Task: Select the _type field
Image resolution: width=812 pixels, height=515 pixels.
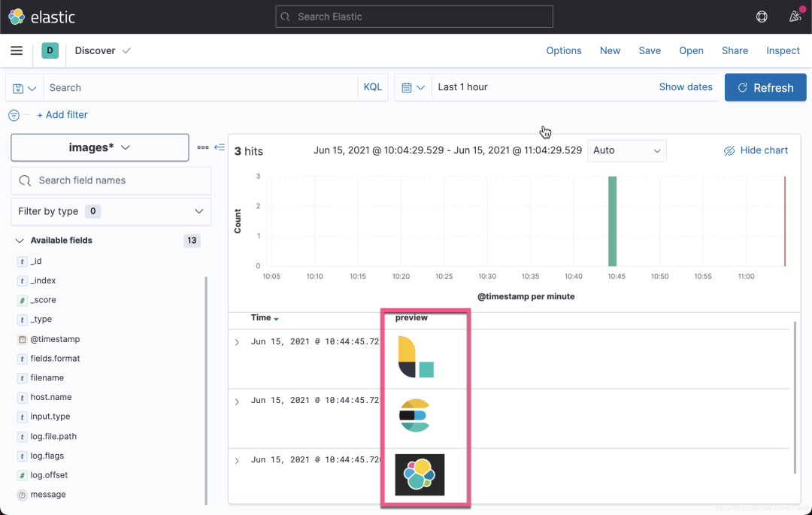Action: click(x=41, y=320)
